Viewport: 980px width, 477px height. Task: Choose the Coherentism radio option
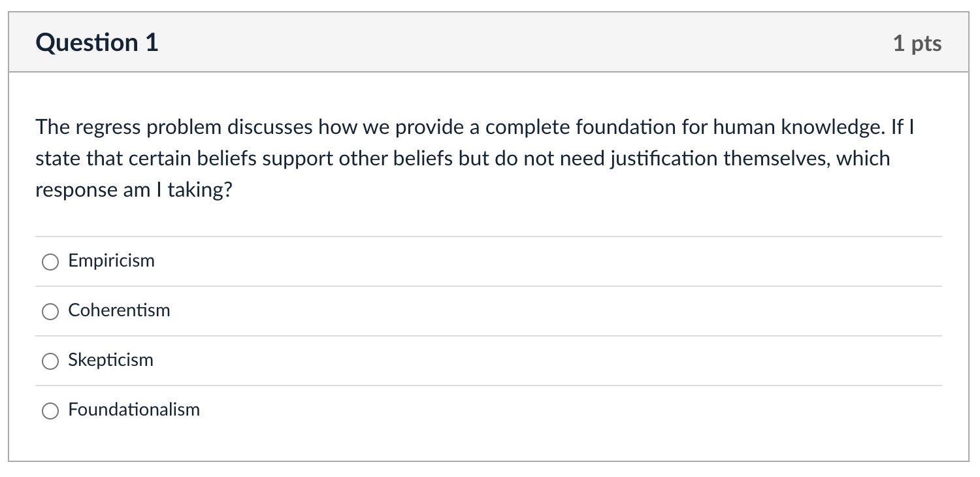[x=50, y=312]
